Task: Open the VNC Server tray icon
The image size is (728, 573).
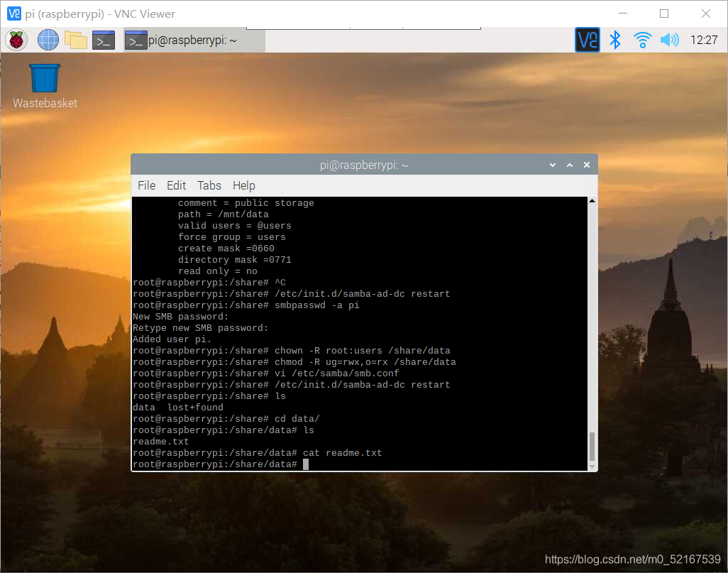Action: pos(587,40)
